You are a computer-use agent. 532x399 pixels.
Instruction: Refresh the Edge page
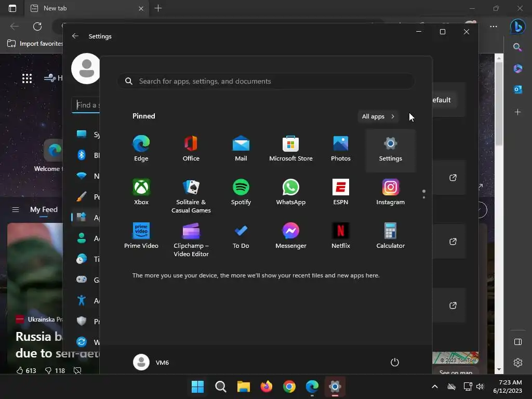37,26
